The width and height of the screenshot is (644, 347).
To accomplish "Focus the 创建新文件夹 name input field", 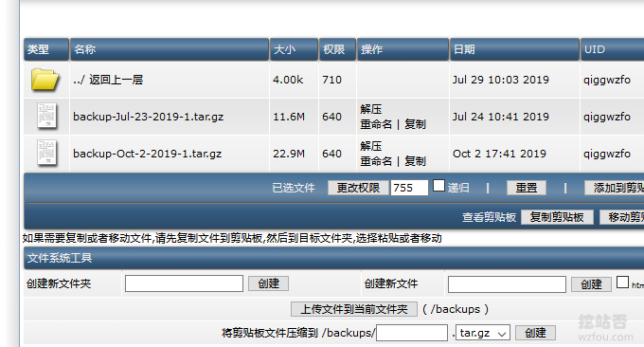I will [x=184, y=283].
